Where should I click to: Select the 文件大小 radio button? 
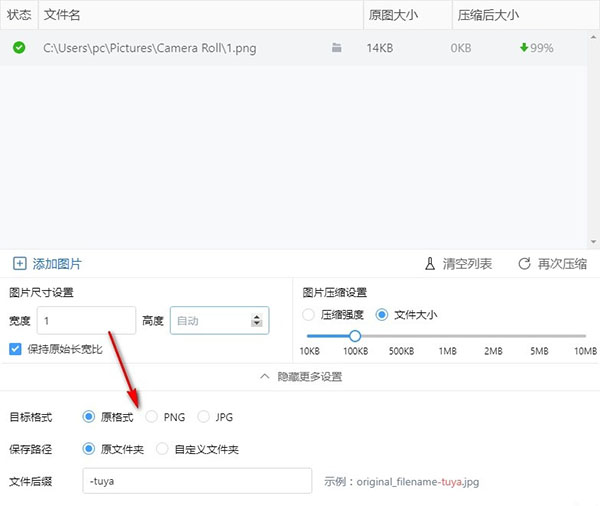[x=382, y=315]
